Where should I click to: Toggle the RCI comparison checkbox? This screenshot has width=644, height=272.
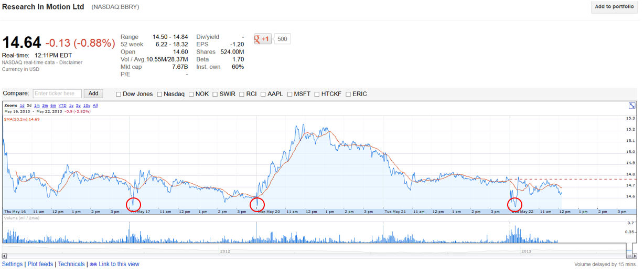[242, 95]
